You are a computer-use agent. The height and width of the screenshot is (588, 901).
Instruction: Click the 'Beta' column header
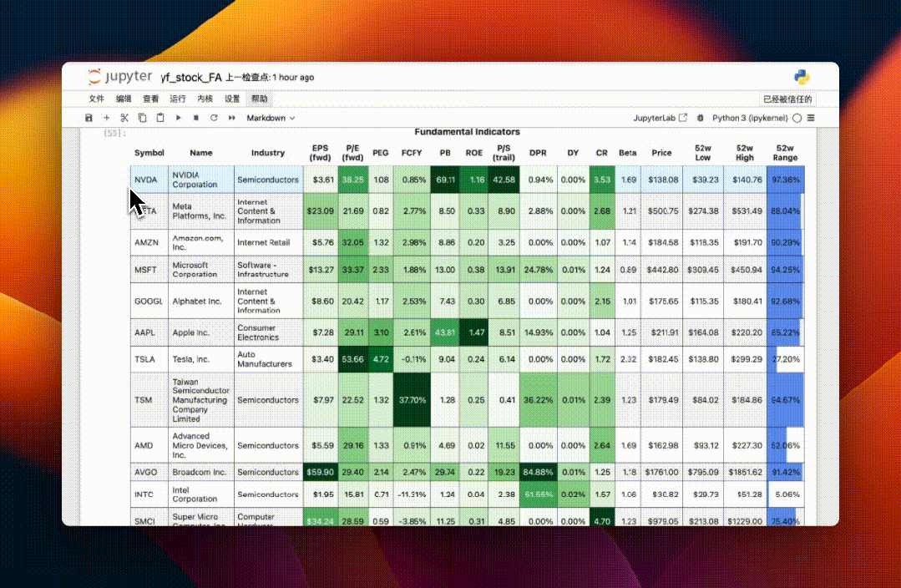tap(627, 153)
